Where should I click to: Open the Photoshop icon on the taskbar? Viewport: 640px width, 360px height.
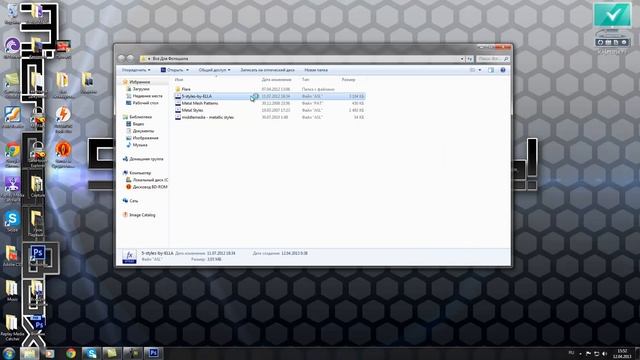click(153, 353)
